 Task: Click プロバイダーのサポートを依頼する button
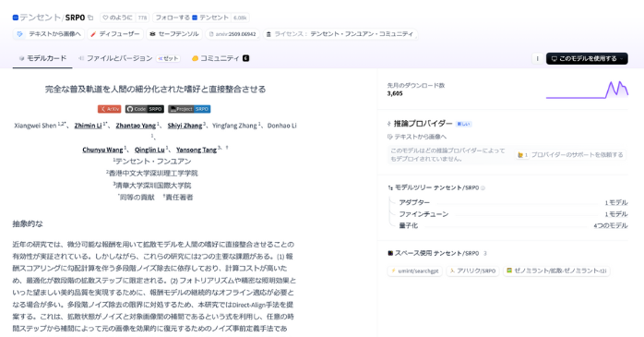pos(571,155)
